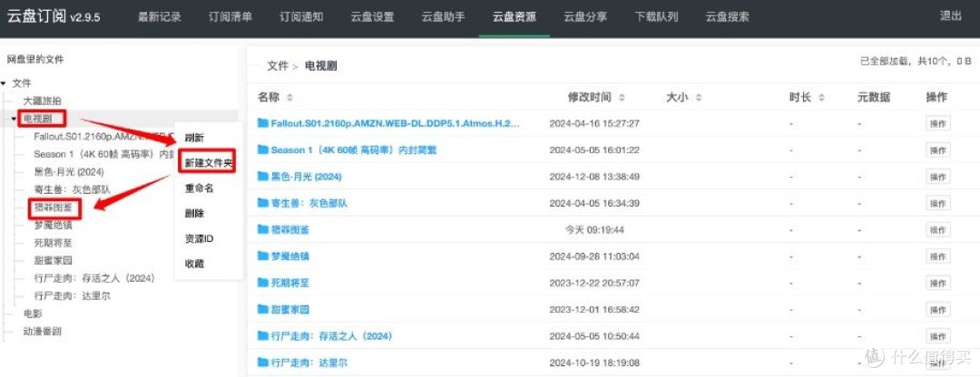Image resolution: width=980 pixels, height=377 pixels.
Task: Click 操作 button for Season 1 row
Action: (938, 150)
